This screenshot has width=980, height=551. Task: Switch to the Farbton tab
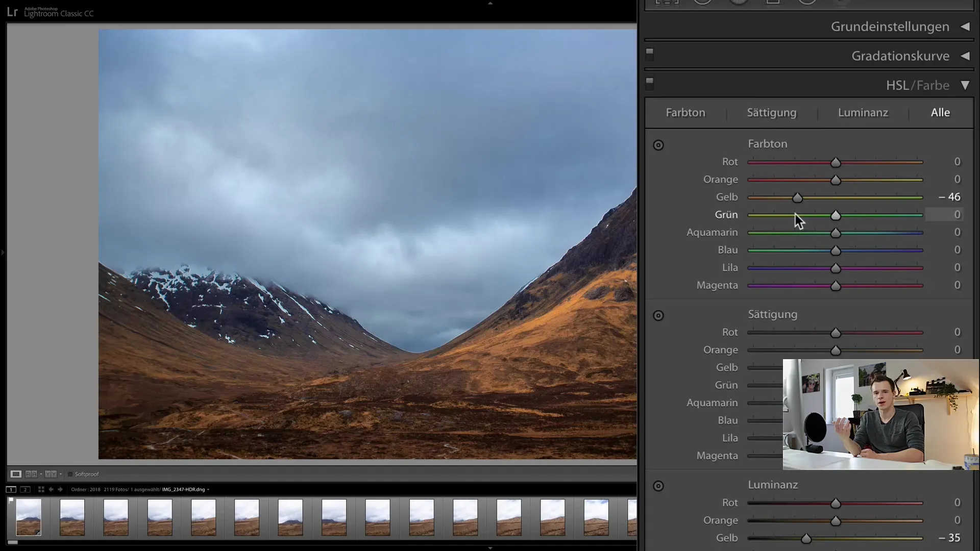click(x=685, y=113)
